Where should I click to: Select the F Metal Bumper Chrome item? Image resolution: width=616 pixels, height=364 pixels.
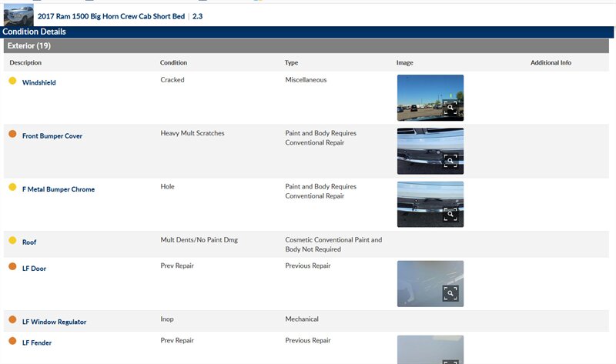click(58, 189)
